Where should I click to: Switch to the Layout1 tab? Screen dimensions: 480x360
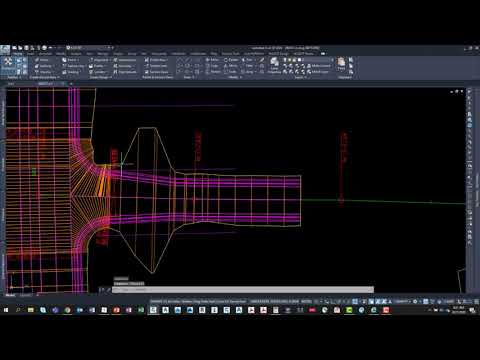[25, 295]
